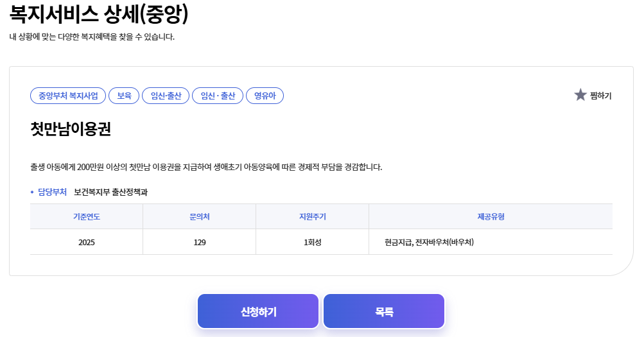
Task: Click the 보육 category tag
Action: 124,96
